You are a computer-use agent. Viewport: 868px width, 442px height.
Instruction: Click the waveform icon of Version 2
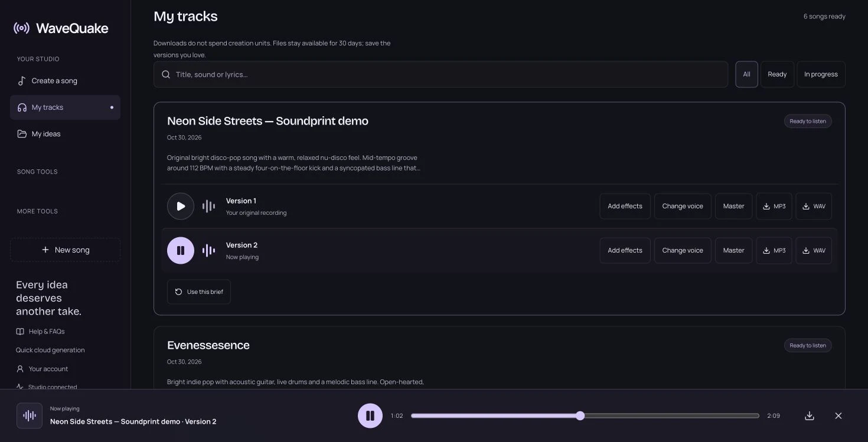tap(208, 250)
